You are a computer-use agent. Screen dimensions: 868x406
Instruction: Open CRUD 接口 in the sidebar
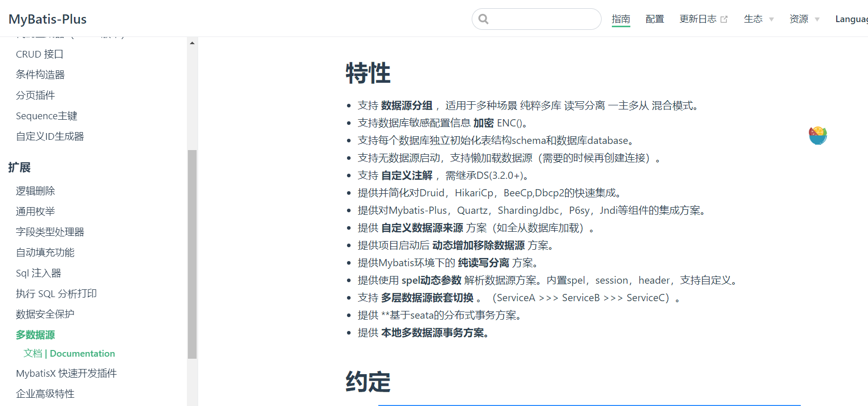(x=40, y=54)
